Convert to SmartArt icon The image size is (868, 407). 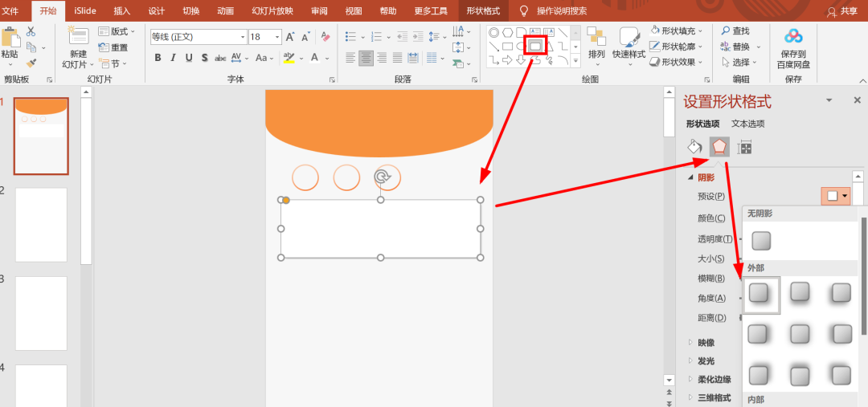[457, 63]
